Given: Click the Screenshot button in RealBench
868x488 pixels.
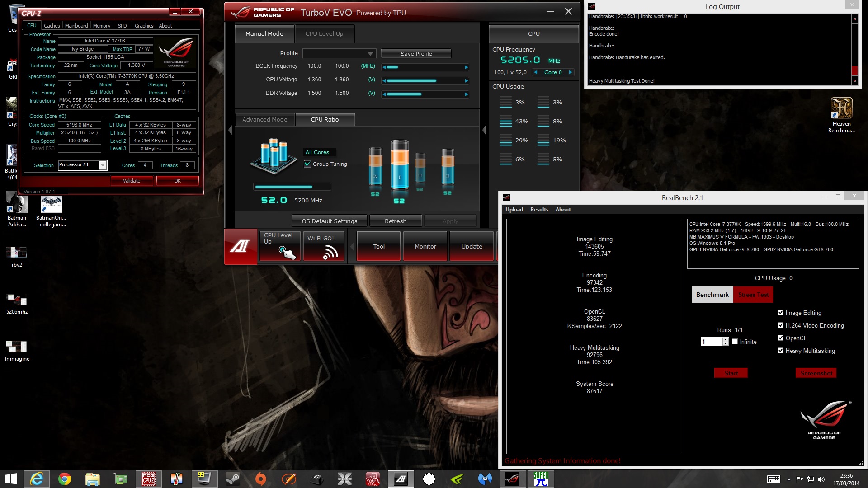Looking at the screenshot, I should point(816,373).
